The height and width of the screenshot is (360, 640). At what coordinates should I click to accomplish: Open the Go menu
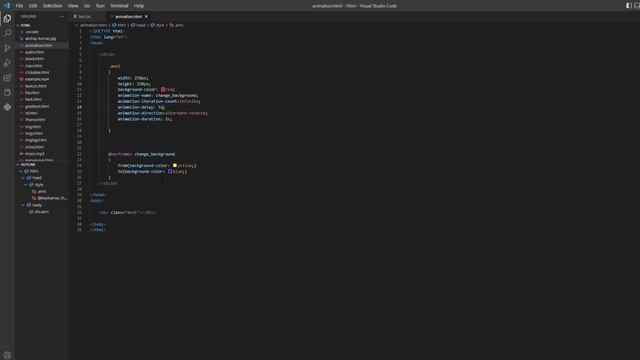(x=87, y=6)
